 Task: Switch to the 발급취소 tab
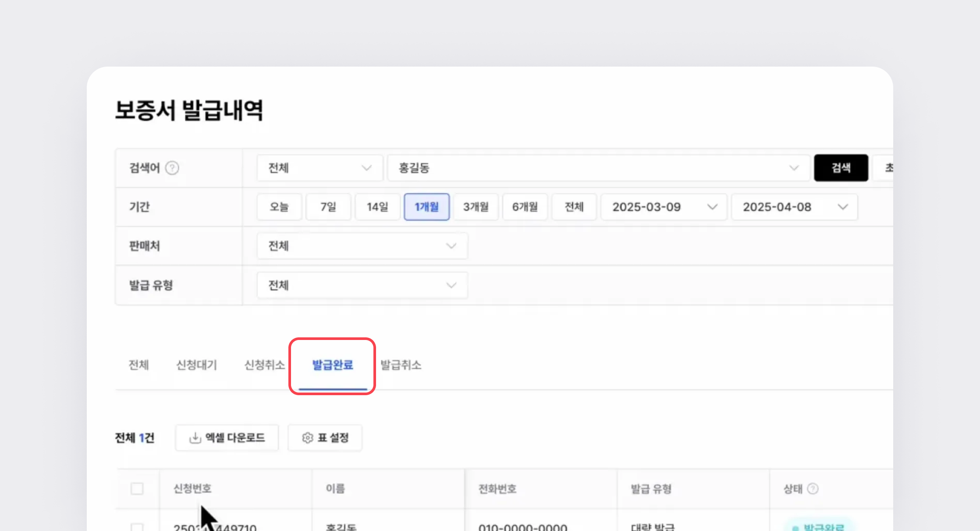coord(401,365)
